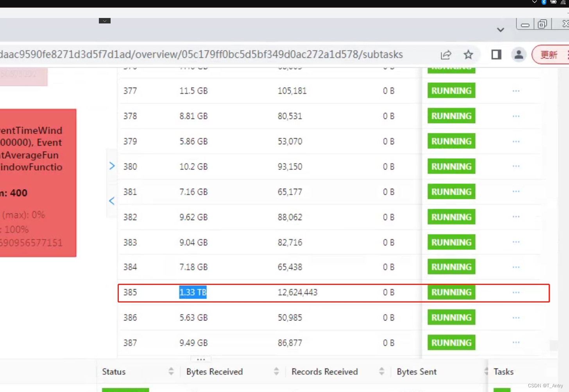Click the right-pointing blue arrow expander
The width and height of the screenshot is (569, 392).
click(112, 166)
